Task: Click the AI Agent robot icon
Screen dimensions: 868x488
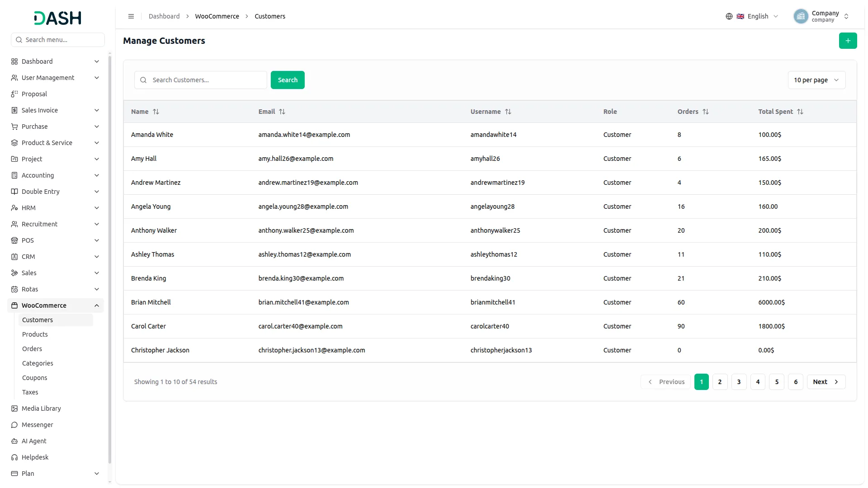Action: (x=14, y=441)
